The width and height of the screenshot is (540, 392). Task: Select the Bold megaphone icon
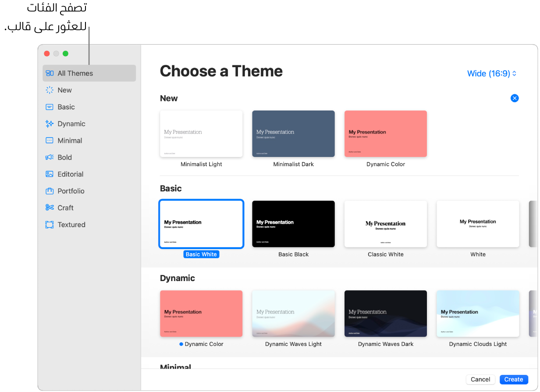tap(50, 157)
